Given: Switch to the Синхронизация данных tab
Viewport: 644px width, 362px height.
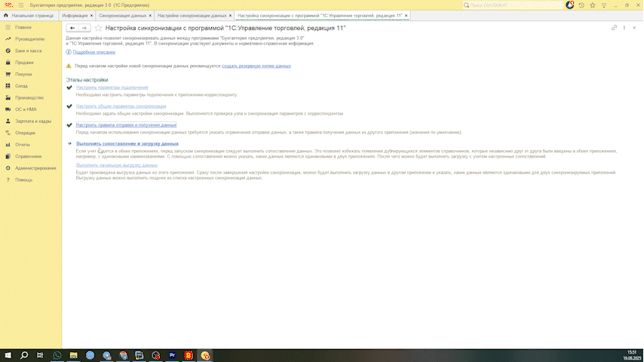Looking at the screenshot, I should [x=122, y=16].
